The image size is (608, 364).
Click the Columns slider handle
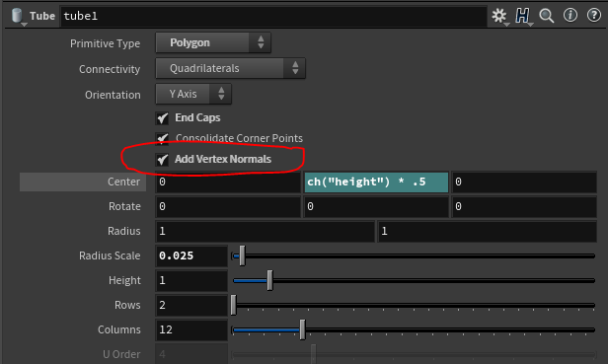[302, 329]
